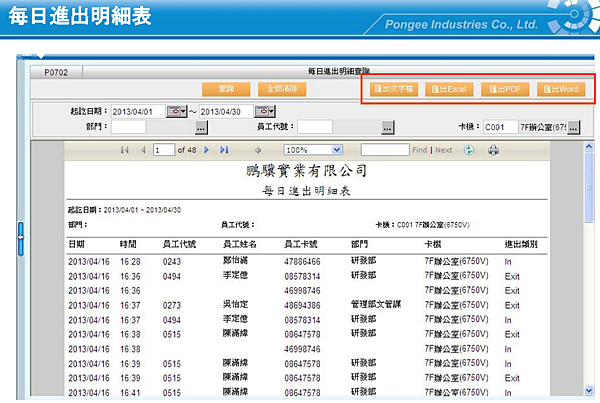Go to first page of report
Screen dimensions: 600x403
tap(124, 150)
